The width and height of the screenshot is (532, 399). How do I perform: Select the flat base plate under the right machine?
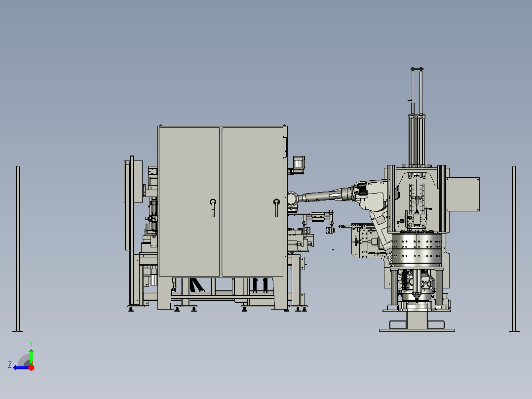tap(417, 330)
